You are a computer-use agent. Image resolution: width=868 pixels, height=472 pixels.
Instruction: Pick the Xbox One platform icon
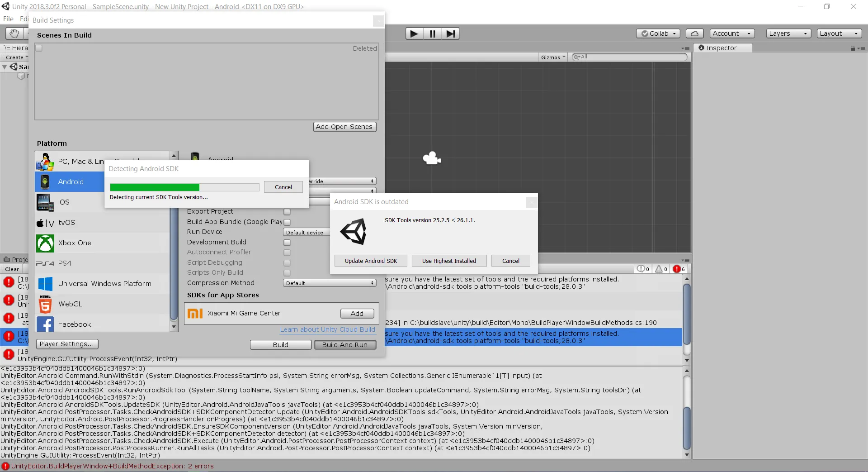tap(45, 243)
